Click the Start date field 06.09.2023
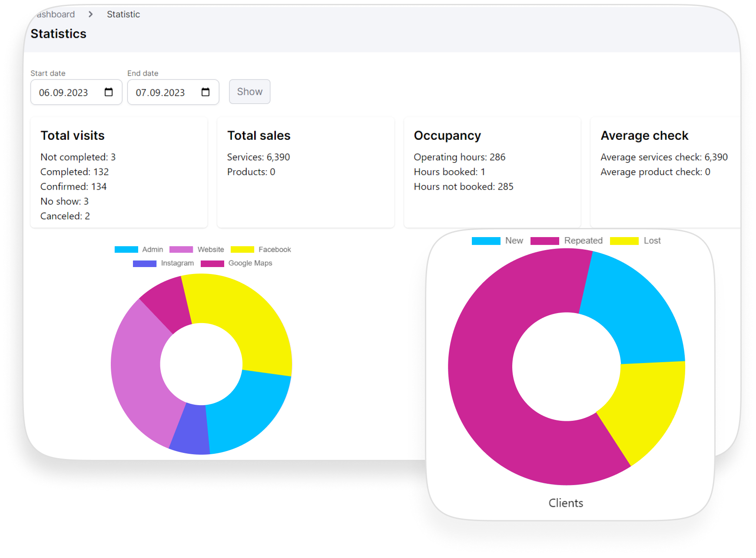The width and height of the screenshot is (756, 558). pyautogui.click(x=76, y=92)
